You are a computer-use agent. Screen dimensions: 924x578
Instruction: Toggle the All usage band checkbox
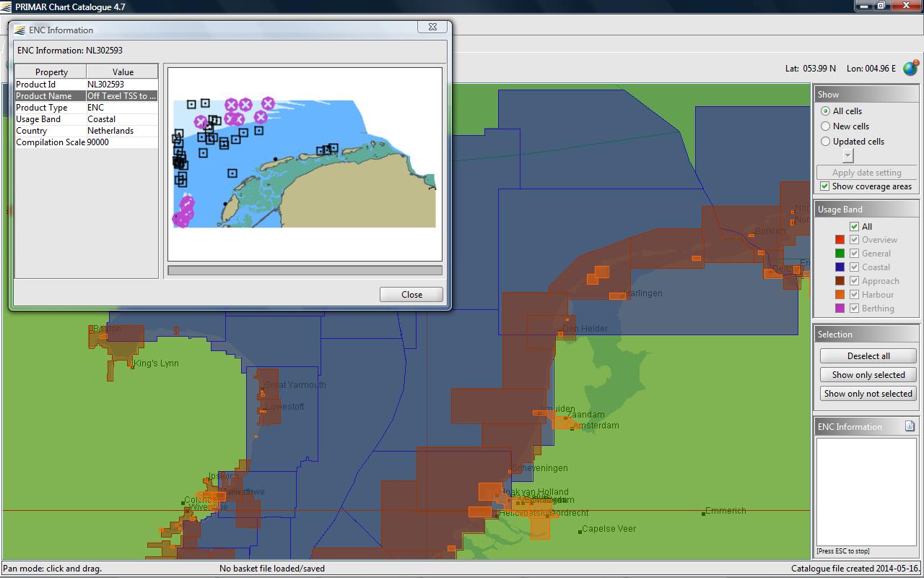pyautogui.click(x=855, y=226)
